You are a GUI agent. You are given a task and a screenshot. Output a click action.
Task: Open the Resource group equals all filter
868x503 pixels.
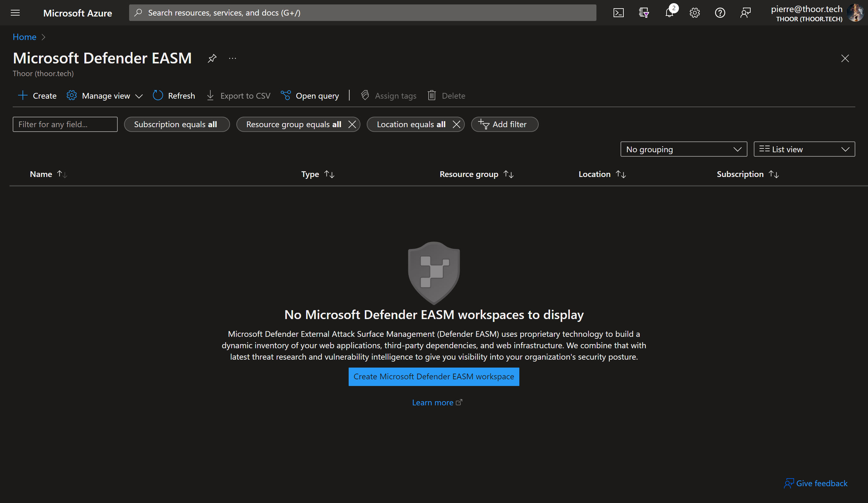click(x=293, y=124)
